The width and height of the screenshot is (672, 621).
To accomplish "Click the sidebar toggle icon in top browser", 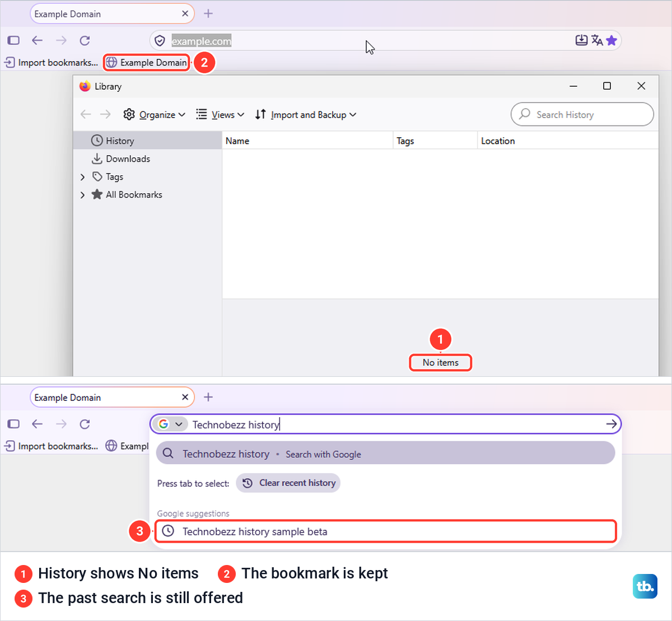I will (x=13, y=40).
